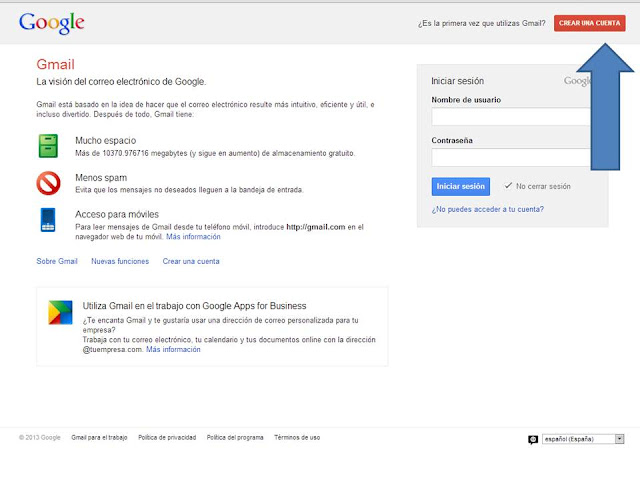
Task: Click the Google logo in the header
Action: tap(52, 23)
